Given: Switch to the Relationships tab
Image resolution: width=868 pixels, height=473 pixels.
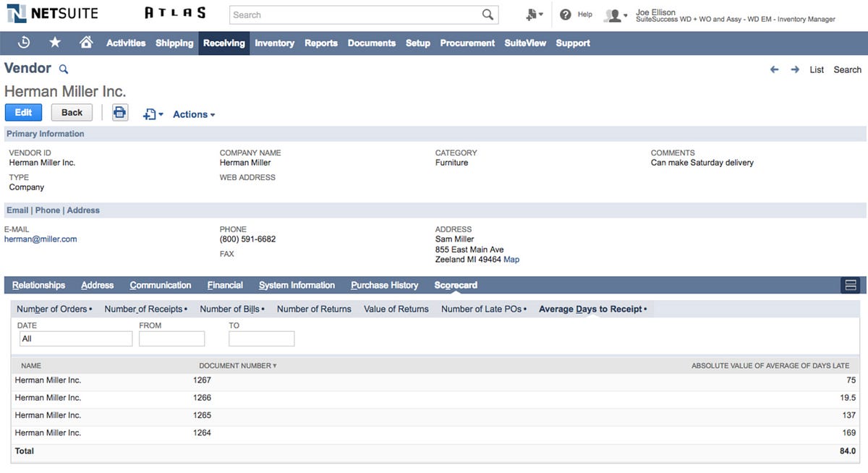Looking at the screenshot, I should pyautogui.click(x=38, y=285).
